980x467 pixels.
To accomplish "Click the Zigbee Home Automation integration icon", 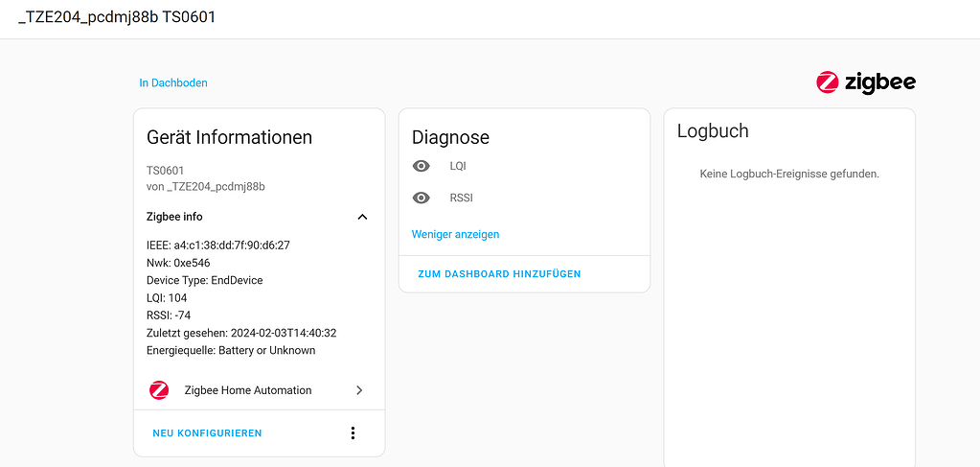I will 159,390.
